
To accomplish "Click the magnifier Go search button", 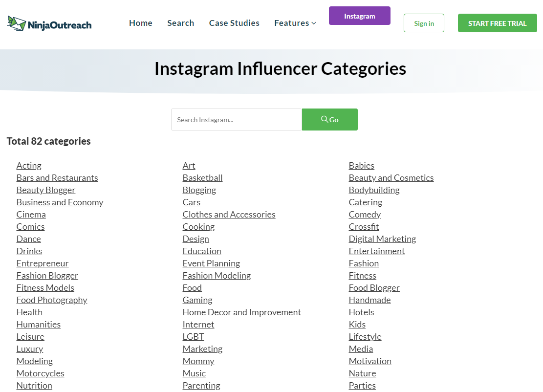I will coord(329,120).
